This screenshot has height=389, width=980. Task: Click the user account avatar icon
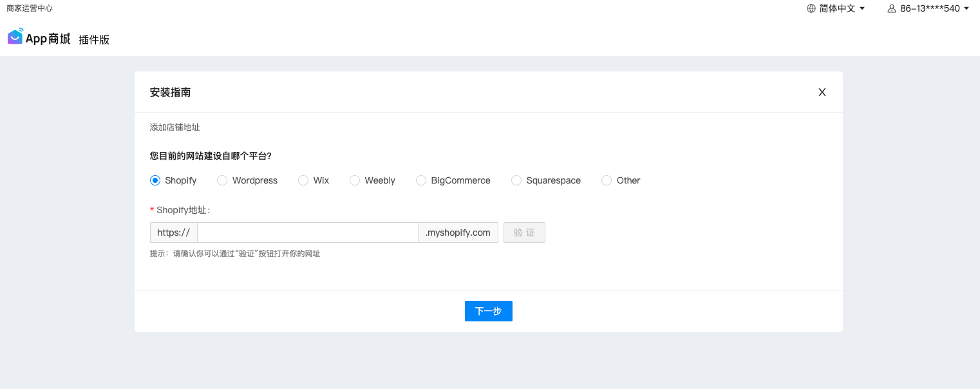(x=892, y=8)
